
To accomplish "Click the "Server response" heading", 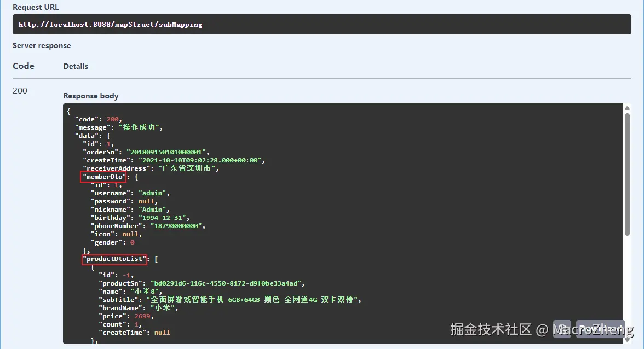I will point(42,45).
